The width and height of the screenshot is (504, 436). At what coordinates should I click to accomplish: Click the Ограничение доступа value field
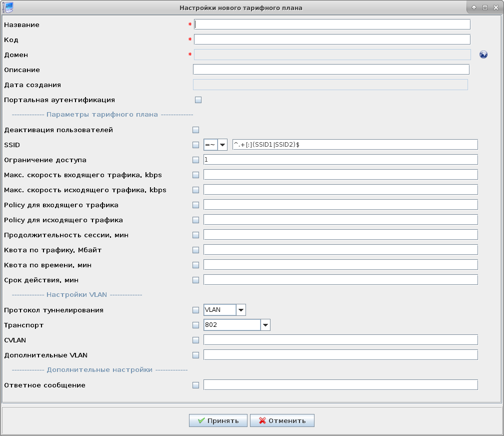point(340,160)
